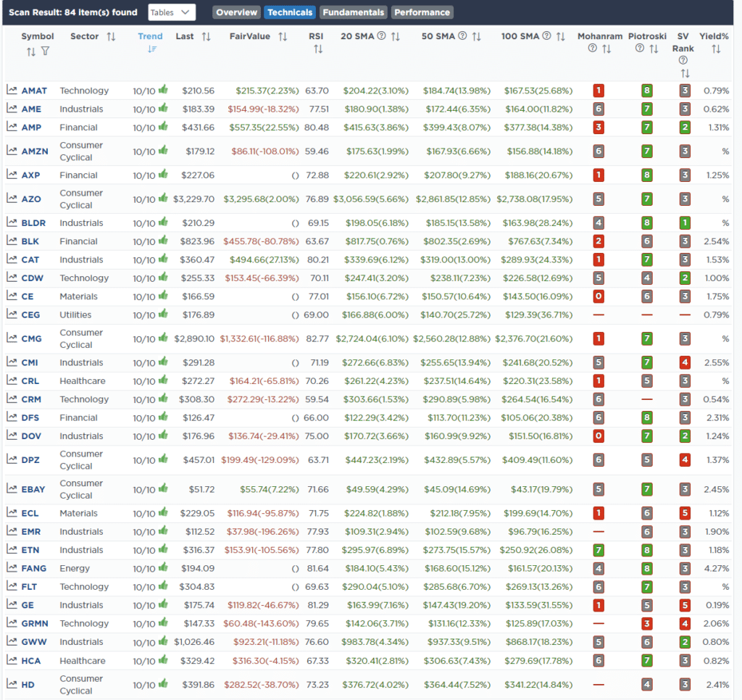742x700 pixels.
Task: Click the Scan Result 84 items found label
Action: pyautogui.click(x=73, y=12)
